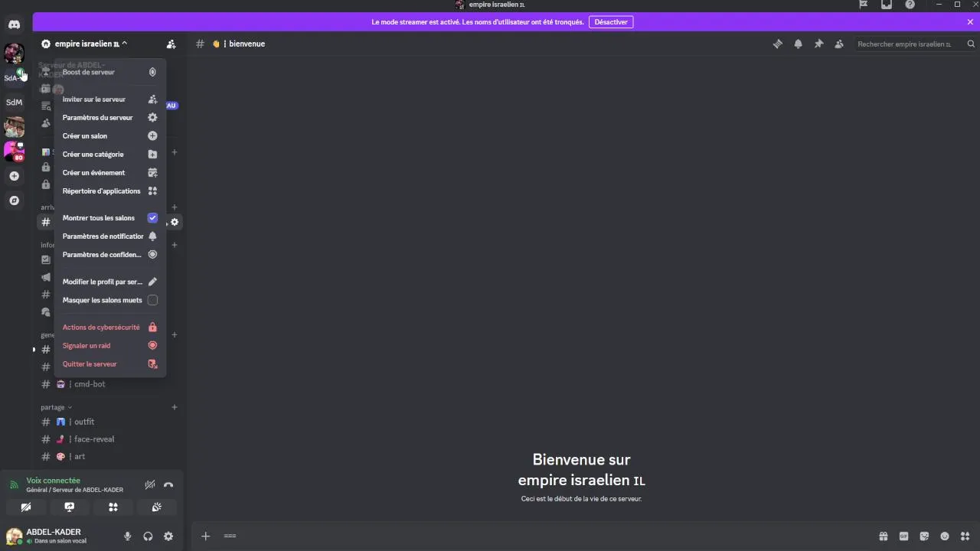Collapse the partage category

(56, 407)
